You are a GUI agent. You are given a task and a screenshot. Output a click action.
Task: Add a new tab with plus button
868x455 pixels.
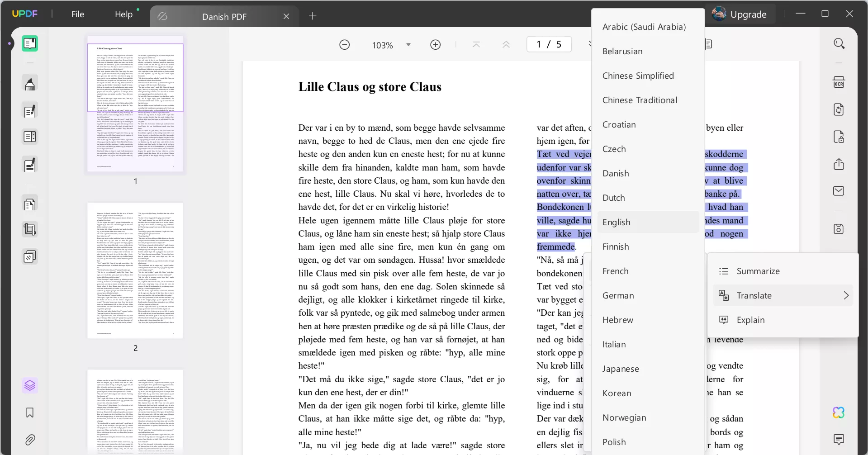313,16
